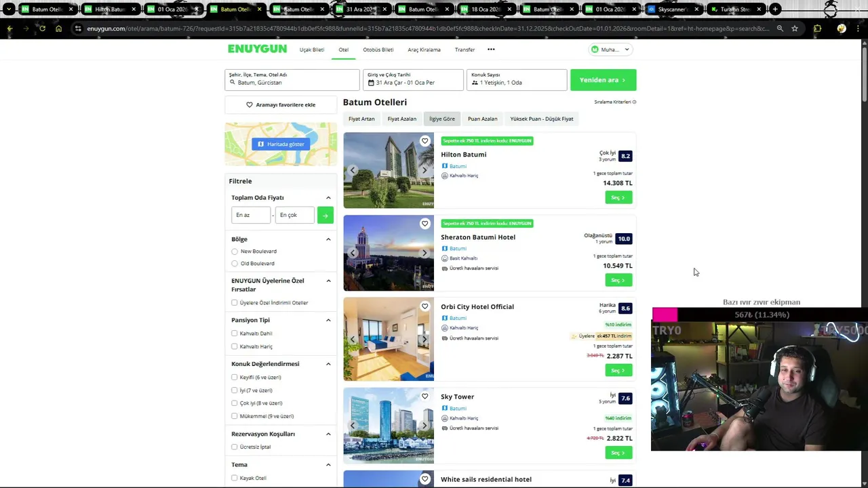This screenshot has width=868, height=488.
Task: Favorite Orbi City Hotel Official heart icon
Action: point(425,306)
